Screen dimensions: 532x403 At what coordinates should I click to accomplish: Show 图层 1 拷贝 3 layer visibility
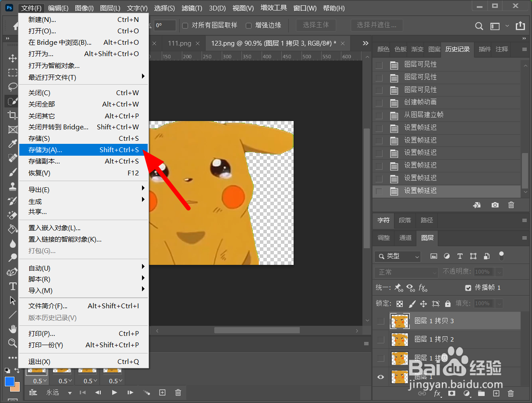click(x=380, y=321)
